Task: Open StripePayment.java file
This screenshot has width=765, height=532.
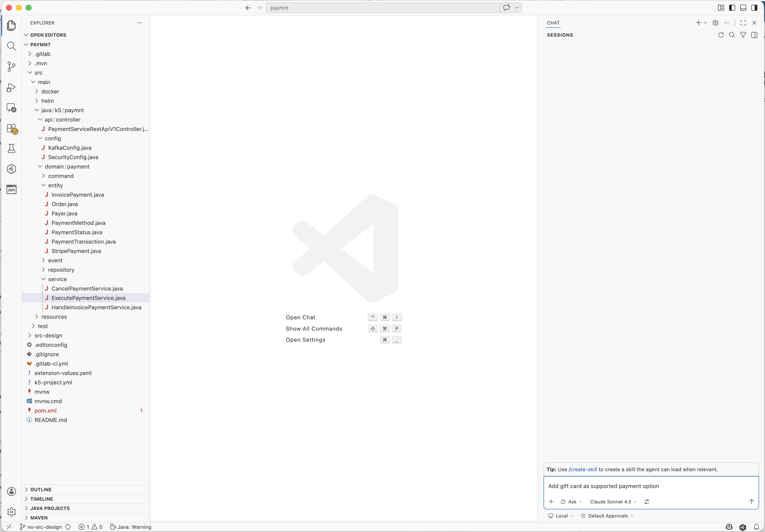Action: (x=86, y=251)
